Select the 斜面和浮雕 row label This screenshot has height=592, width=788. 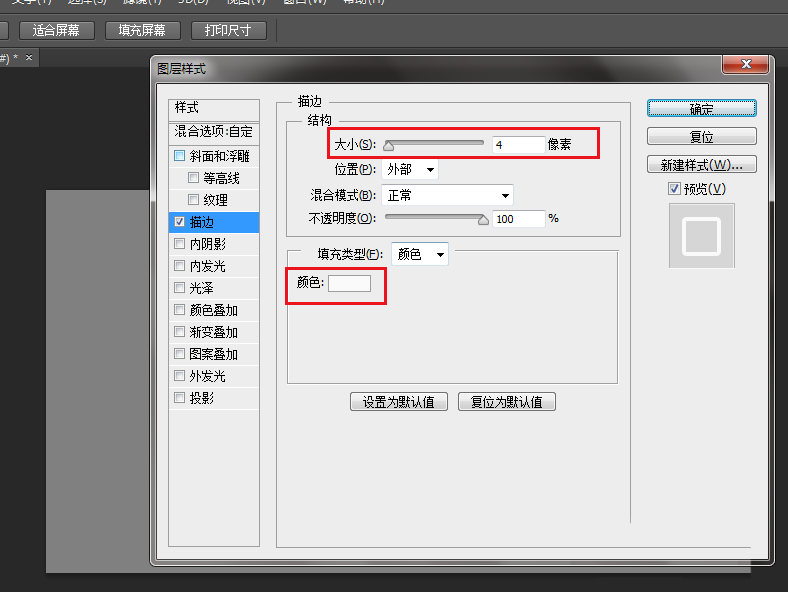coord(220,156)
